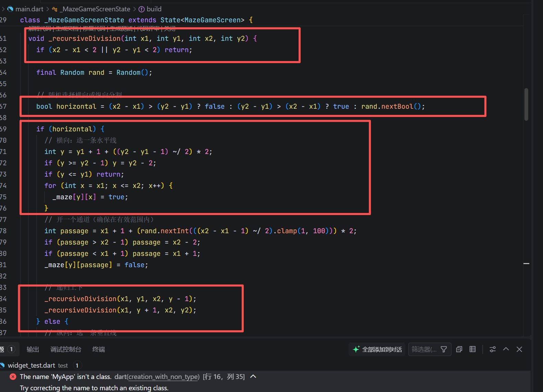Click the Dart file icon in the breadcrumb
543x392 pixels.
(10, 9)
